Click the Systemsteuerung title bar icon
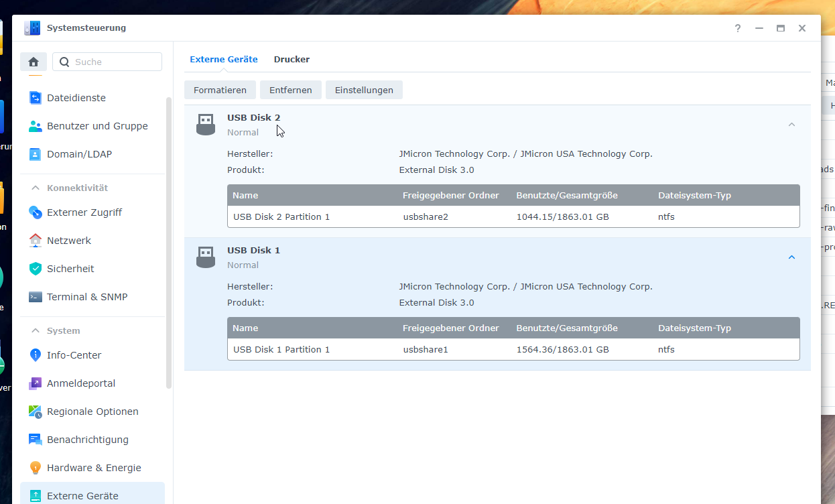Viewport: 835px width, 504px height. pos(31,28)
